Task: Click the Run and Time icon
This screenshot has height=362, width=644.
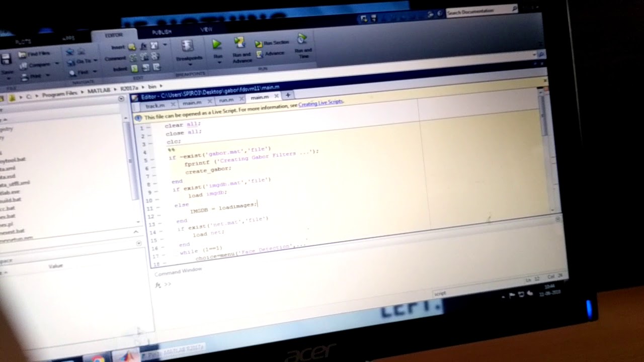Action: coord(301,39)
